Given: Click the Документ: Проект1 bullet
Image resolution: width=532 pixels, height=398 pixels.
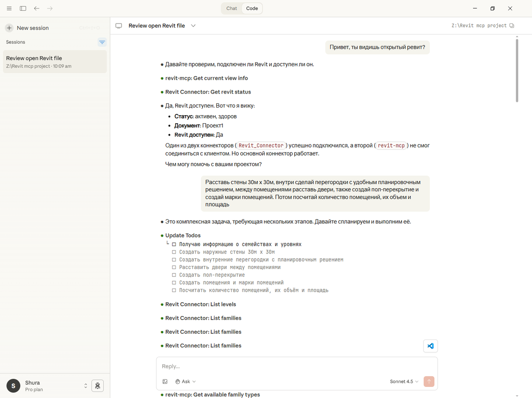Looking at the screenshot, I should pos(199,125).
